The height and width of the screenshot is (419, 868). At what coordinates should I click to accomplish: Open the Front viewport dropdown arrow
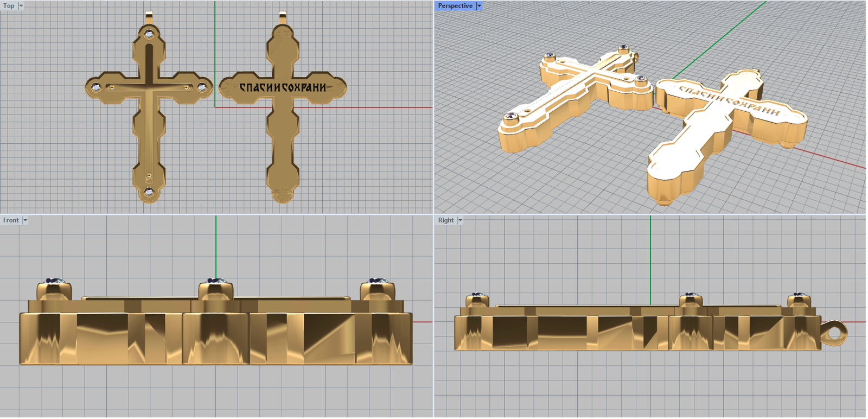point(25,220)
